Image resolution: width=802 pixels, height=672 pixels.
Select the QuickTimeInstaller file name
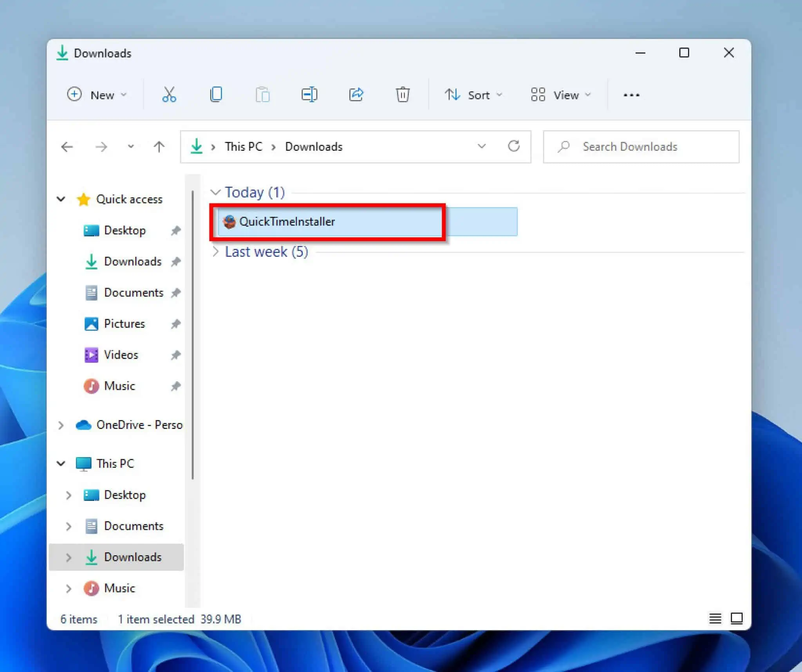pyautogui.click(x=287, y=222)
